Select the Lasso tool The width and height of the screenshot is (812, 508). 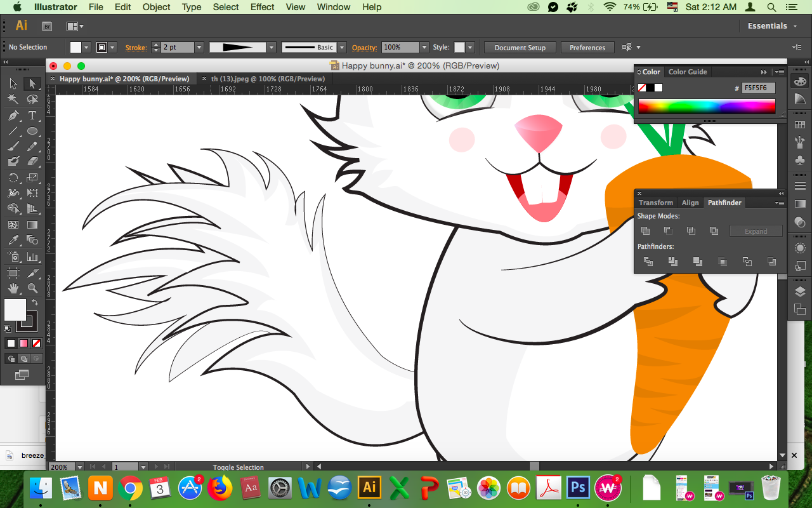[x=32, y=100]
